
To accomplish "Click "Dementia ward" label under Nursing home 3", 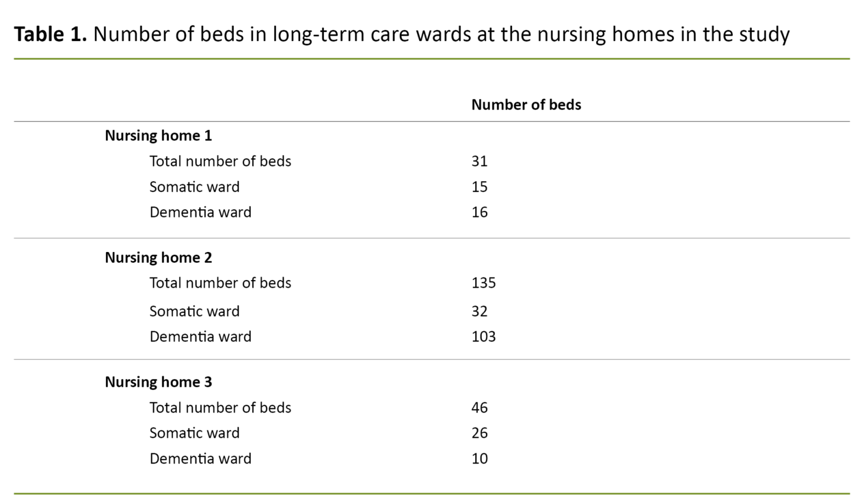I will (200, 459).
